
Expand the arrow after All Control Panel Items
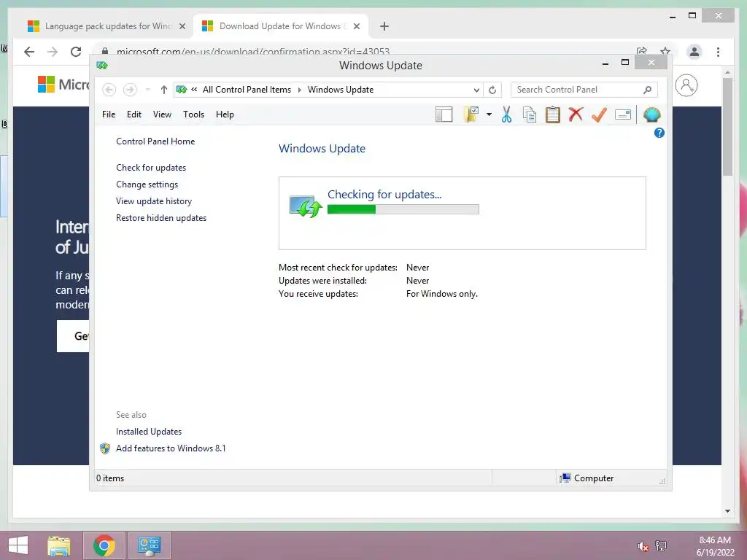300,90
